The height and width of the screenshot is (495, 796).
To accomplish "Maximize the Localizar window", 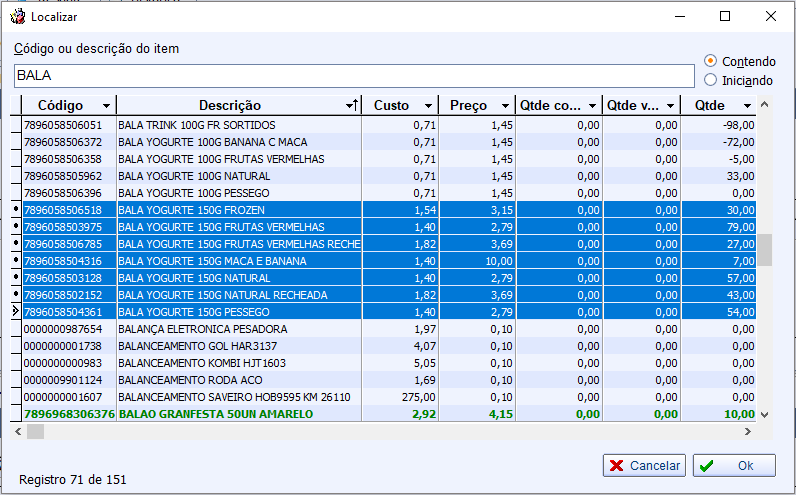I will click(x=725, y=16).
